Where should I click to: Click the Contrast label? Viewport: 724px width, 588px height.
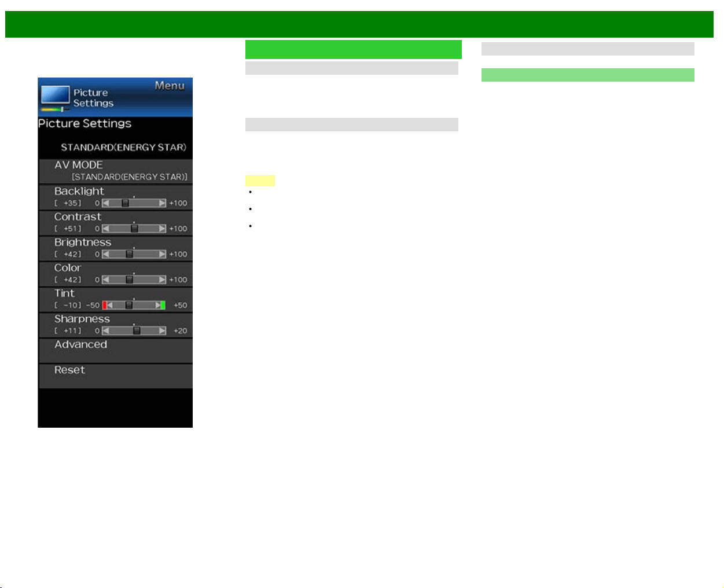pos(78,217)
